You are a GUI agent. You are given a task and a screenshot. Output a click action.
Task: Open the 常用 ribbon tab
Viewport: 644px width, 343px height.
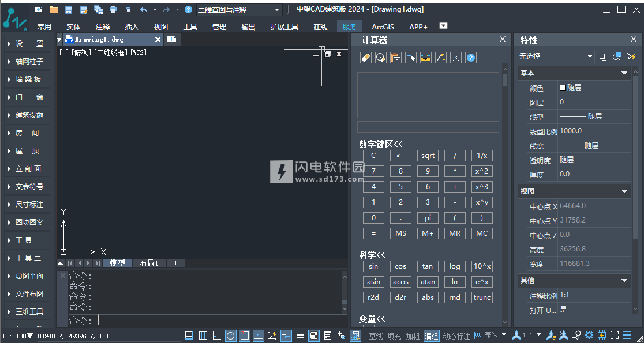[44, 27]
